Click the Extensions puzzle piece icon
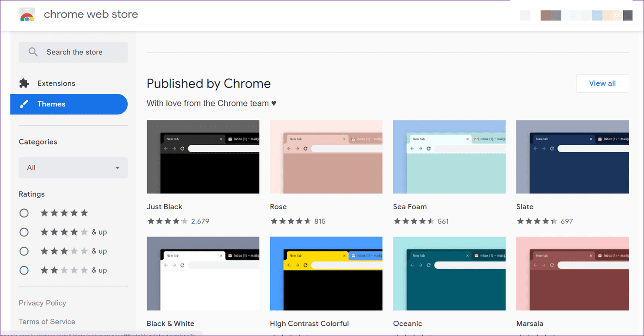 coord(24,83)
